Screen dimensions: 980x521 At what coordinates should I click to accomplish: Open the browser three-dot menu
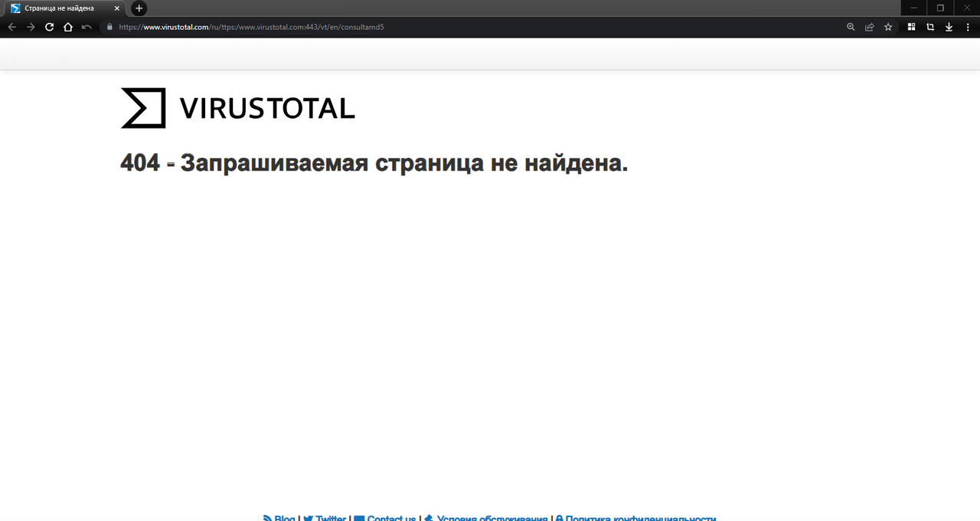click(968, 27)
